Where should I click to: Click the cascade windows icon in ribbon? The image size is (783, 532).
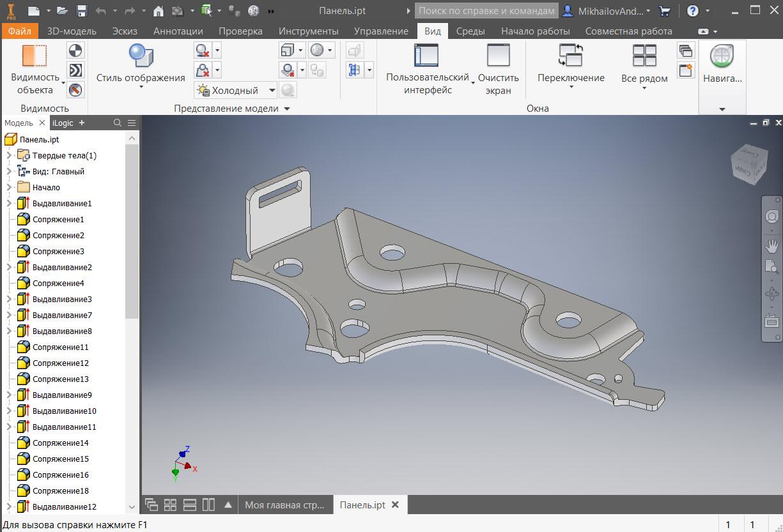[686, 51]
